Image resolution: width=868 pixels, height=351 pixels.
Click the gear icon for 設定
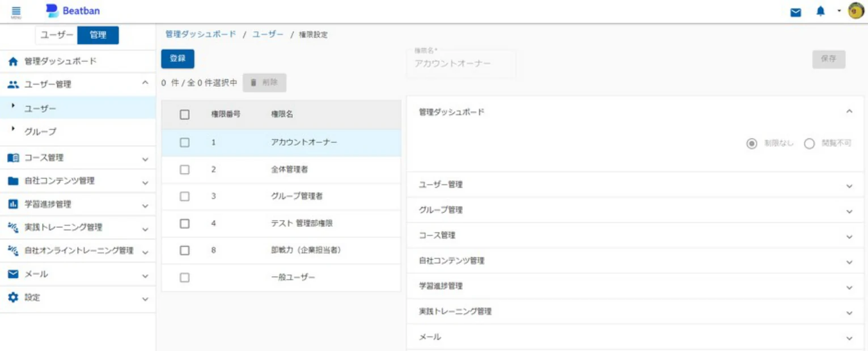(14, 297)
